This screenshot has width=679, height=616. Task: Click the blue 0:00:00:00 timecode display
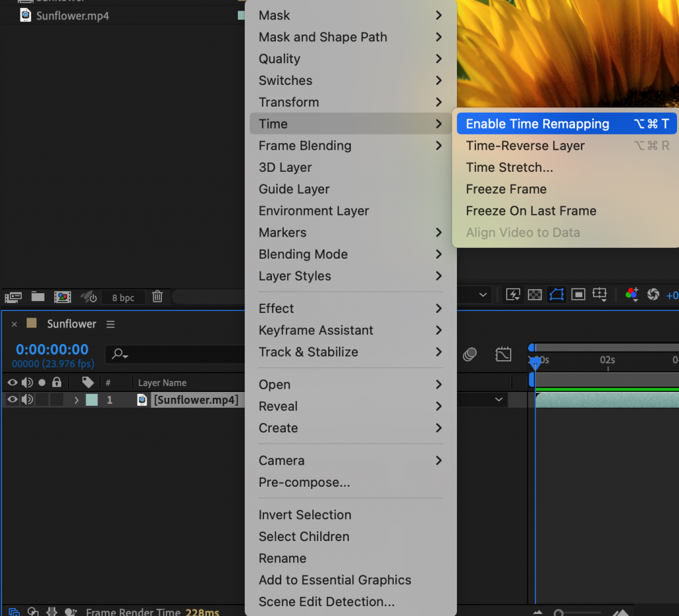(52, 349)
